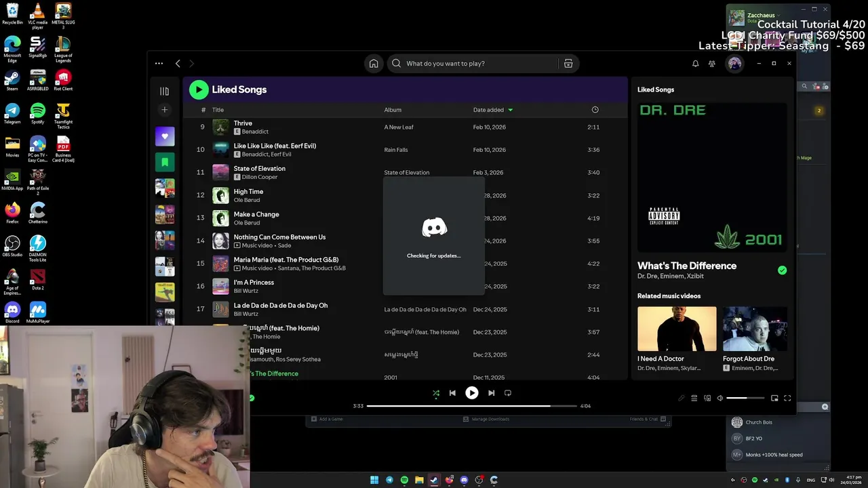Go forward in Spotify navigation
Viewport: 868px width, 488px height.
pyautogui.click(x=191, y=63)
